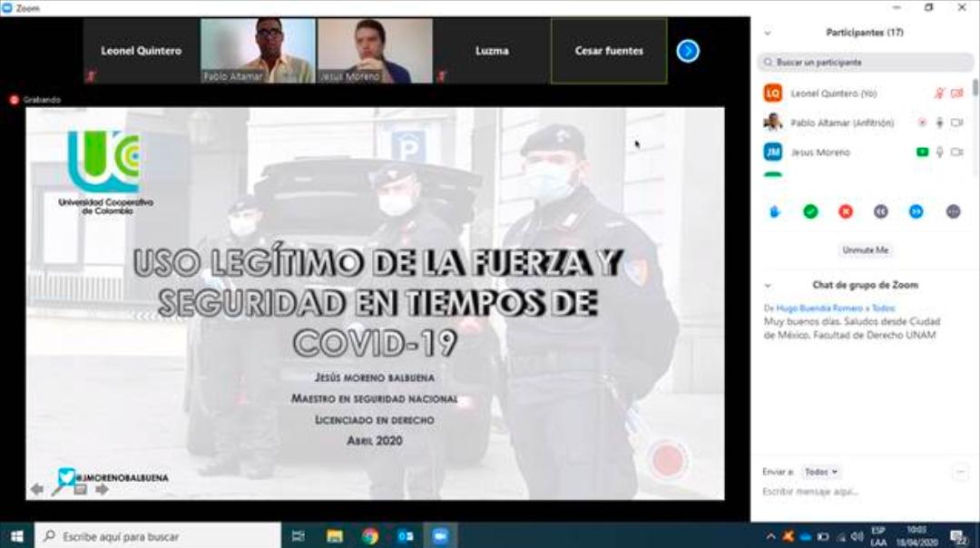The image size is (980, 548).
Task: Show next video thumbnails with blue arrow
Action: 688,51
